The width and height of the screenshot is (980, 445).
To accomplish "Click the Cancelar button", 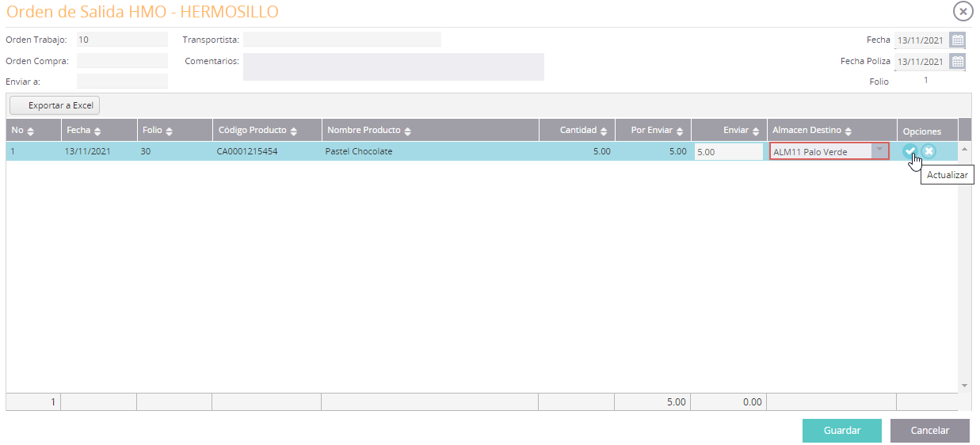I will pos(930,431).
